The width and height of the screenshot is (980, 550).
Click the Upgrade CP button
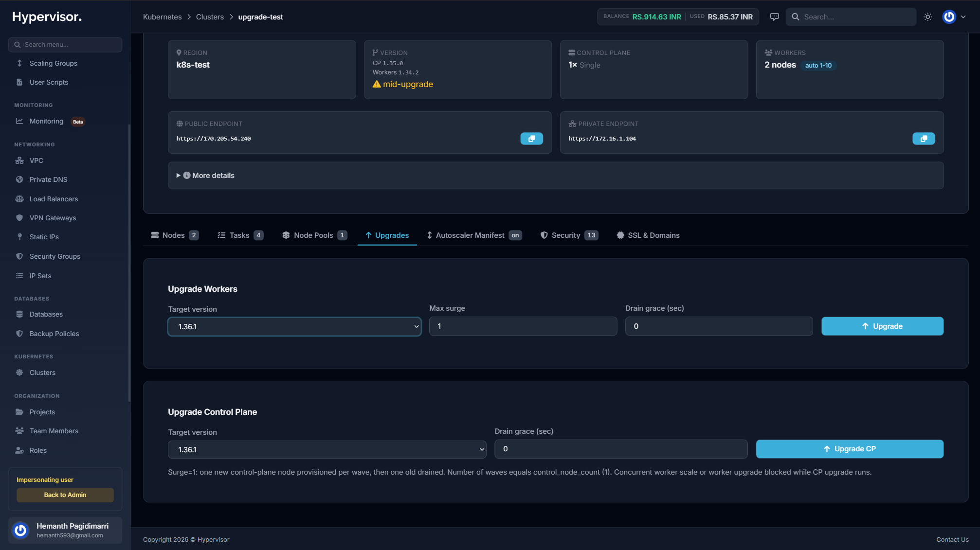(850, 449)
